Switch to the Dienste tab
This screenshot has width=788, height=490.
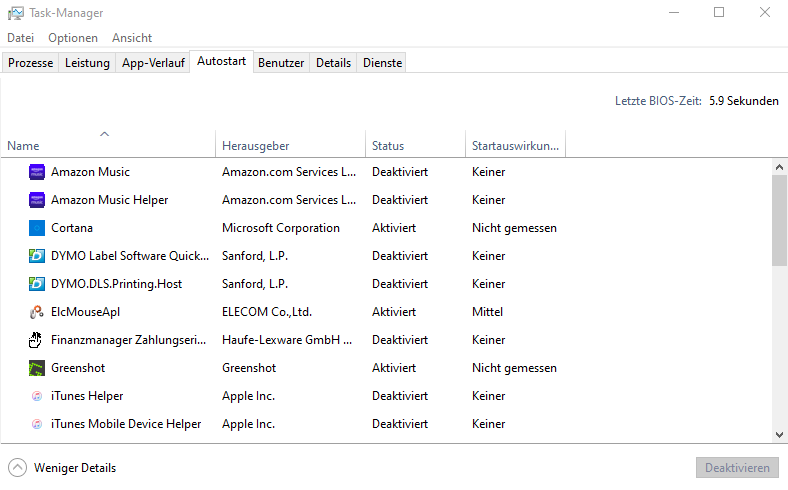coord(382,63)
